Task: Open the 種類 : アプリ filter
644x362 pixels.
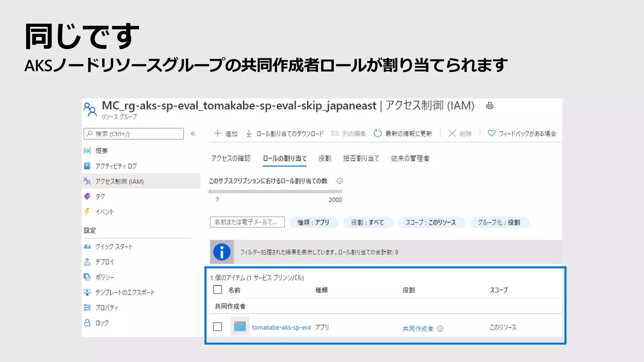Action: click(x=314, y=222)
